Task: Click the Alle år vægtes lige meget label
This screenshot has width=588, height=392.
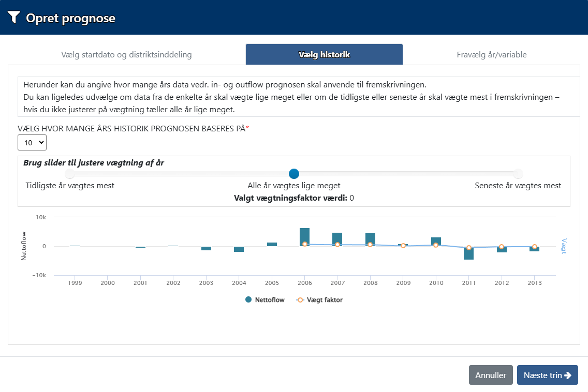Action: pyautogui.click(x=294, y=186)
